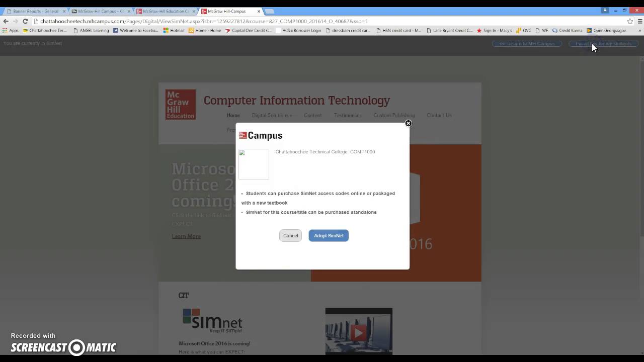Image resolution: width=644 pixels, height=362 pixels.
Task: Open the Content menu item
Action: click(313, 115)
